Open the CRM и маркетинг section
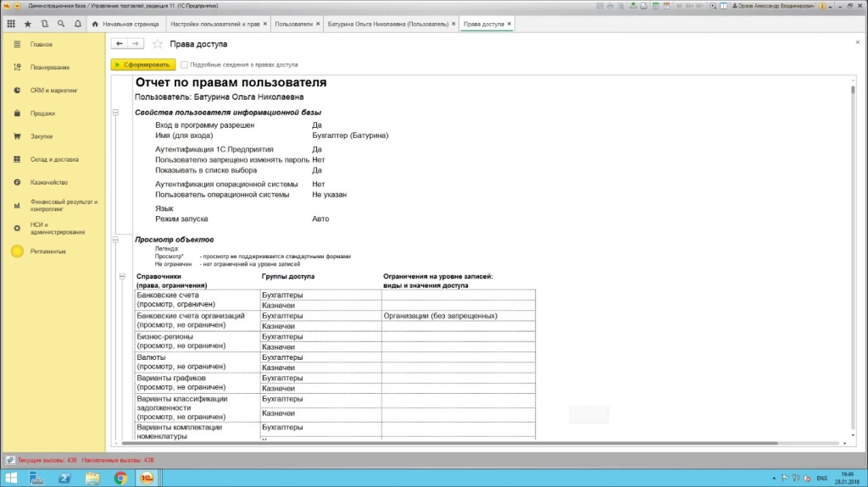The width and height of the screenshot is (868, 487). [53, 91]
